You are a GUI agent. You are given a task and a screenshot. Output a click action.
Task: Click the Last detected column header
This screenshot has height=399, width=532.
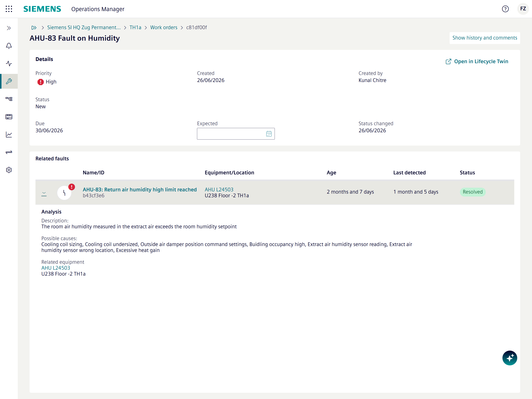pos(409,173)
